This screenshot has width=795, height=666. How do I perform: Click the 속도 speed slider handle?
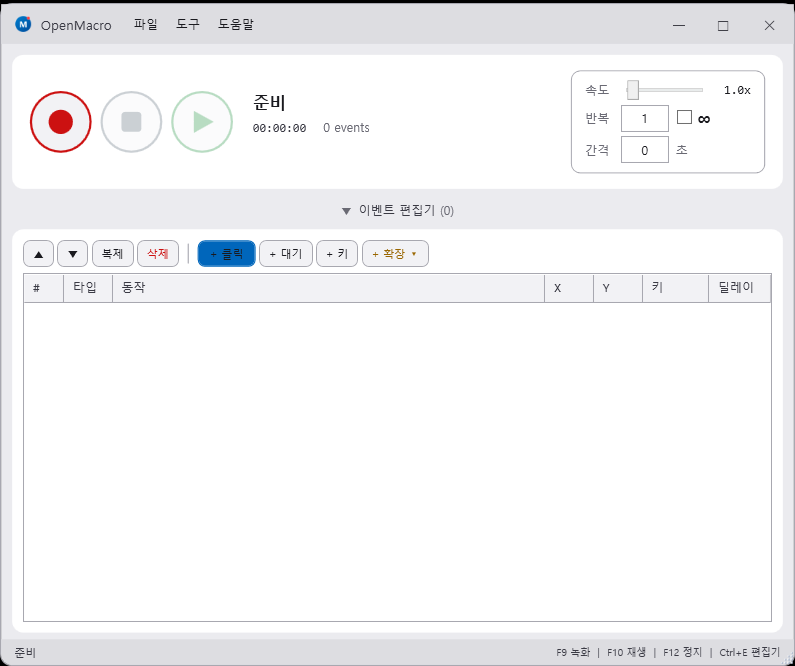pyautogui.click(x=633, y=90)
